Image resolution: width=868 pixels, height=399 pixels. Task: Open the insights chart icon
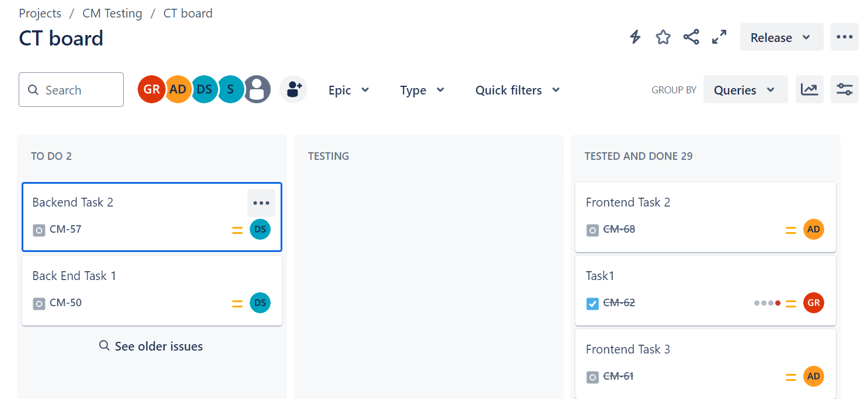(x=810, y=89)
